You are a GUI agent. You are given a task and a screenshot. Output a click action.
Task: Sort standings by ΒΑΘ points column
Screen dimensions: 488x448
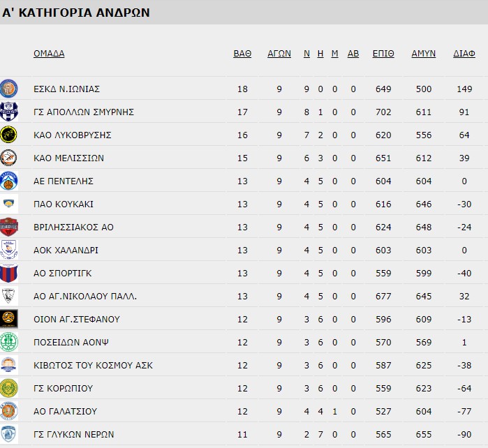[x=242, y=54]
